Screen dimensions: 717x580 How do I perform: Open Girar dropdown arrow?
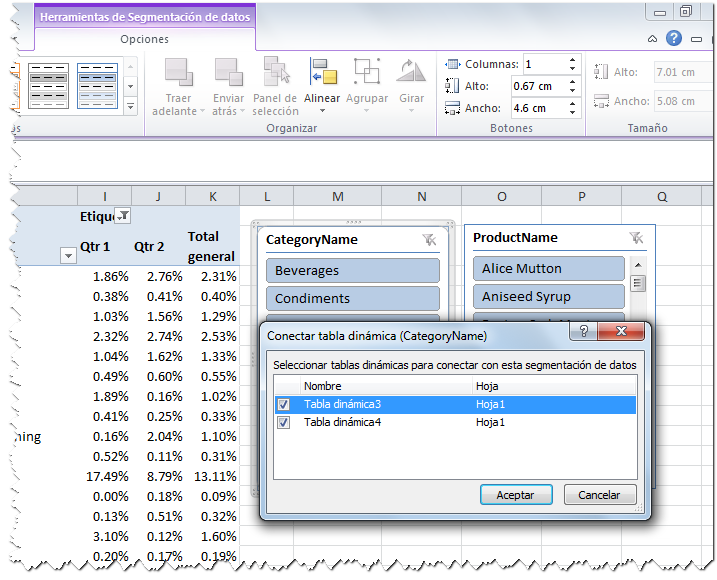(x=411, y=111)
